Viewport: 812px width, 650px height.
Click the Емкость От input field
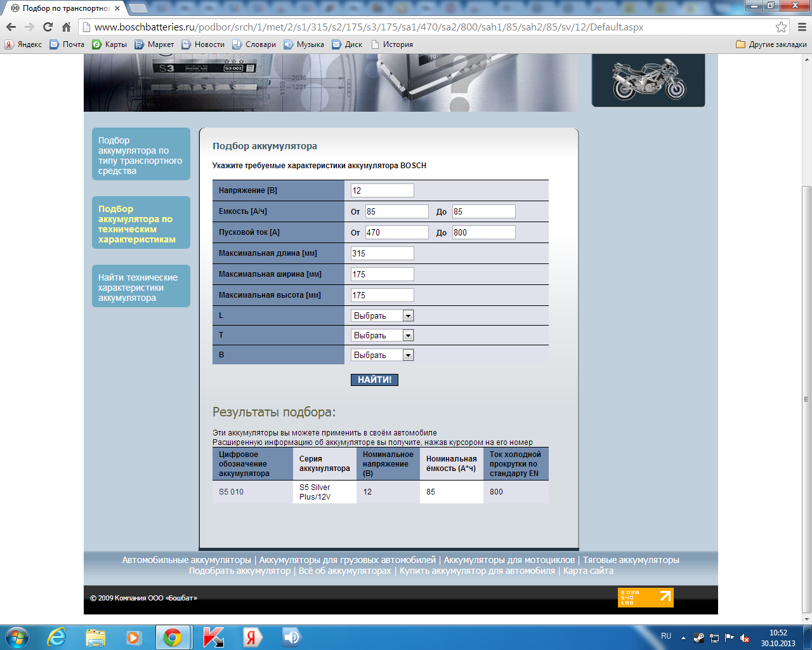coord(397,211)
